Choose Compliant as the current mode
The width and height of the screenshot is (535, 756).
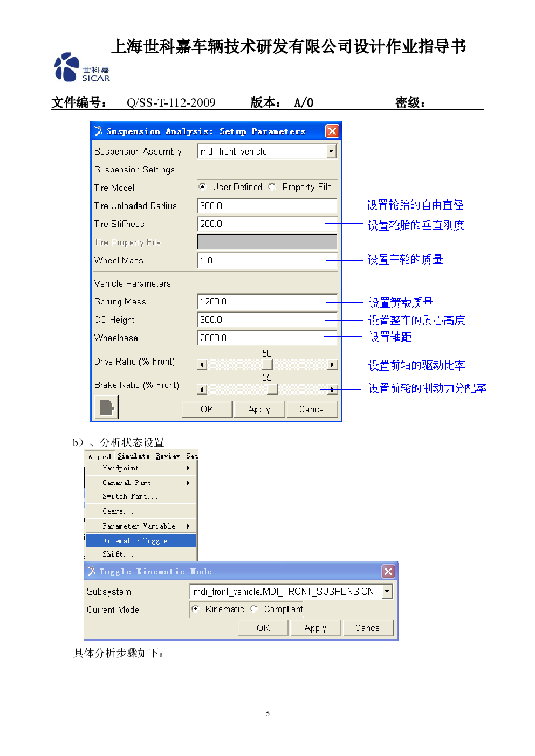click(254, 609)
